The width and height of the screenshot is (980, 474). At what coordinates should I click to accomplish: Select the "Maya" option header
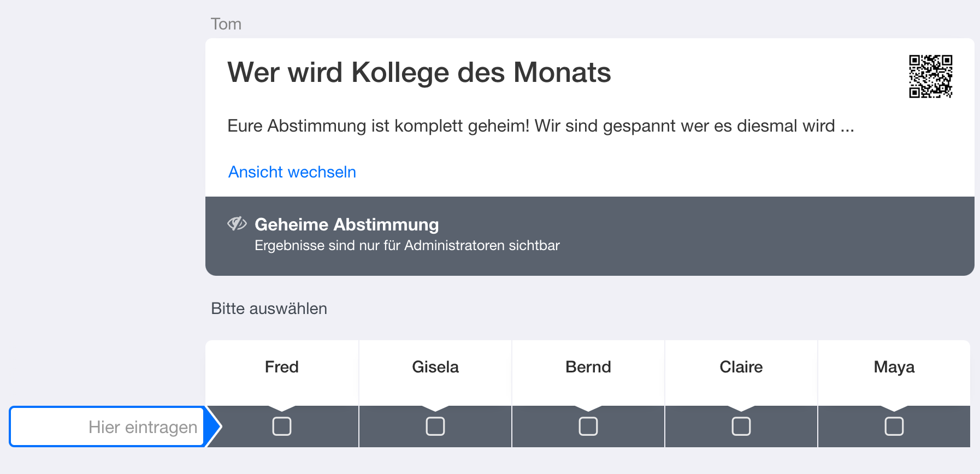(894, 367)
